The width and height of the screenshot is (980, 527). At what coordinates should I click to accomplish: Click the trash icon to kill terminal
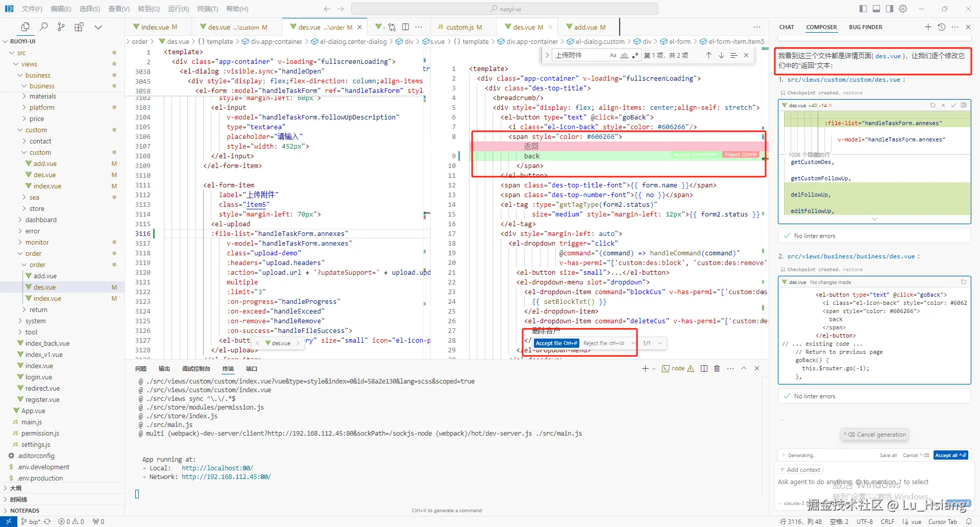717,368
